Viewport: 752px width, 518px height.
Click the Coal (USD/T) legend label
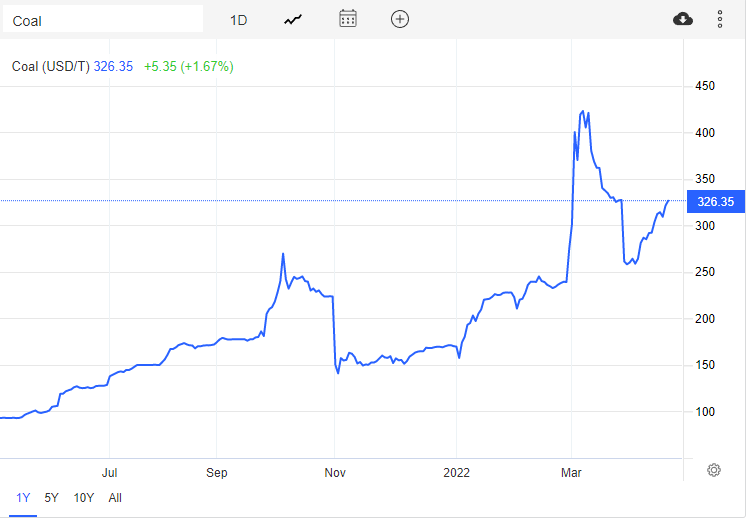click(51, 66)
